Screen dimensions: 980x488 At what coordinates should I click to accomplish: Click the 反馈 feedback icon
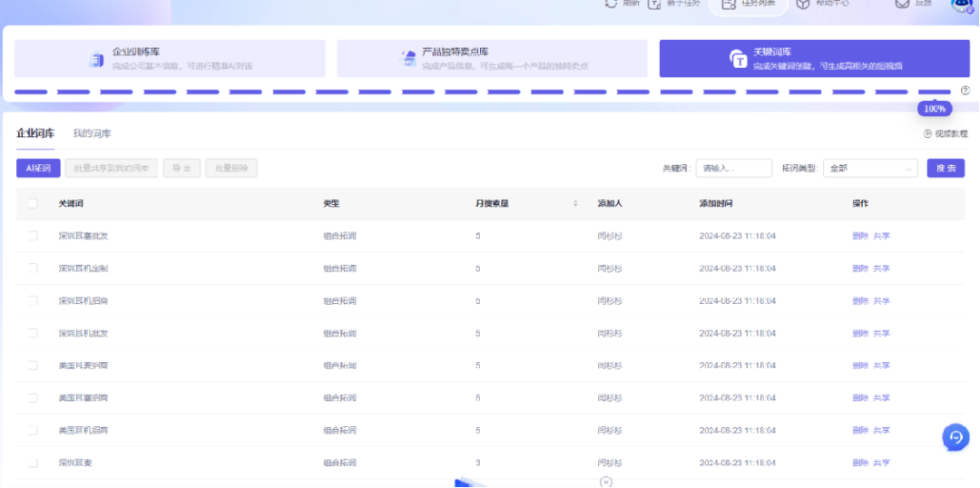(901, 3)
